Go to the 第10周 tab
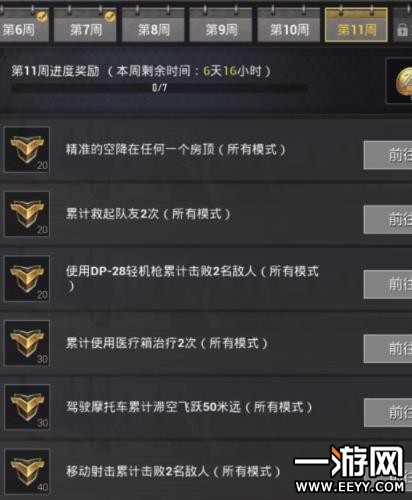Screen dimensions: 412x500 pyautogui.click(x=289, y=26)
